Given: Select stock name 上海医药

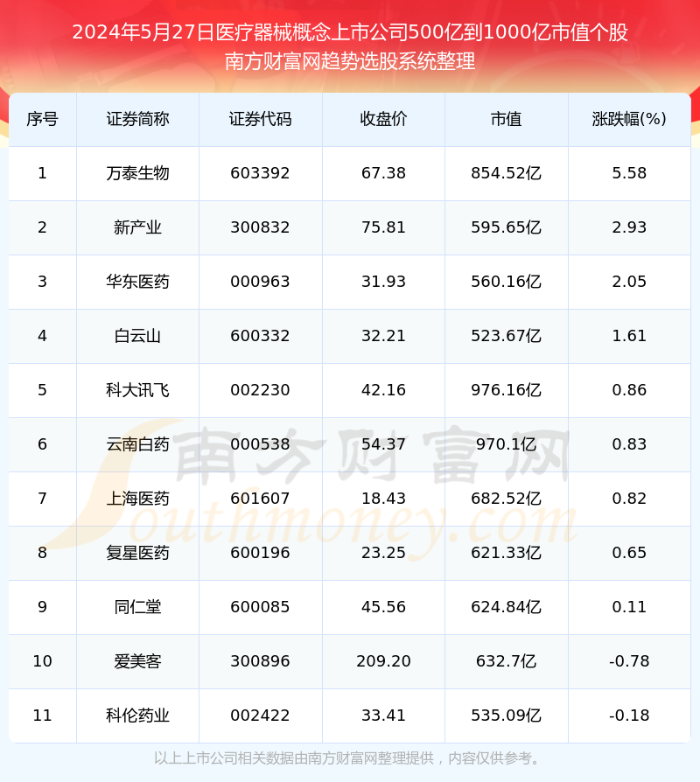Looking at the screenshot, I should point(137,499).
